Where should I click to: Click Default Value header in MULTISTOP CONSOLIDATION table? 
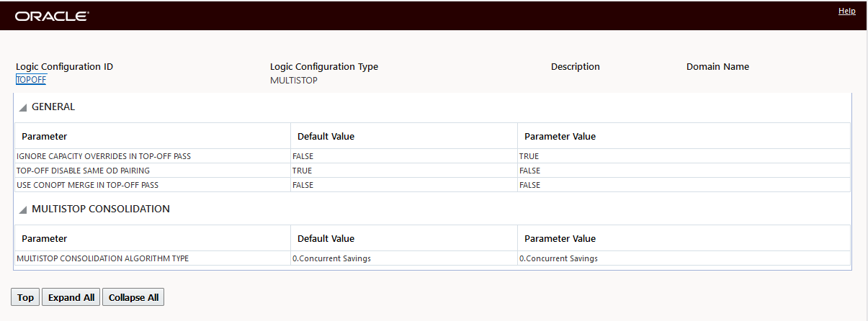326,239
